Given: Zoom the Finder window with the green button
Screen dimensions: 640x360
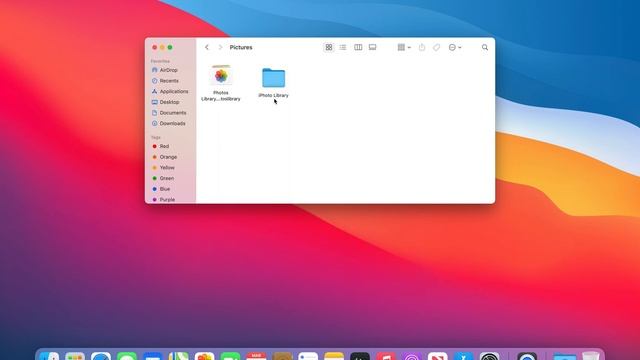Looking at the screenshot, I should point(170,47).
